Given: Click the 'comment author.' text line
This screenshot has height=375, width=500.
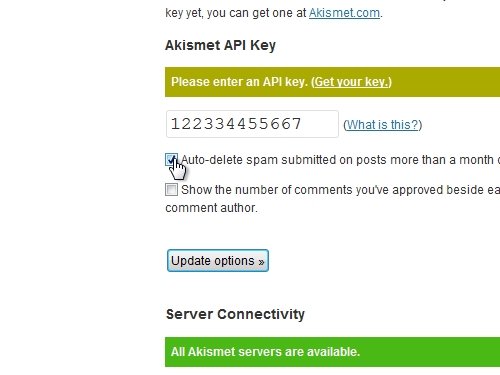Looking at the screenshot, I should coord(211,208).
